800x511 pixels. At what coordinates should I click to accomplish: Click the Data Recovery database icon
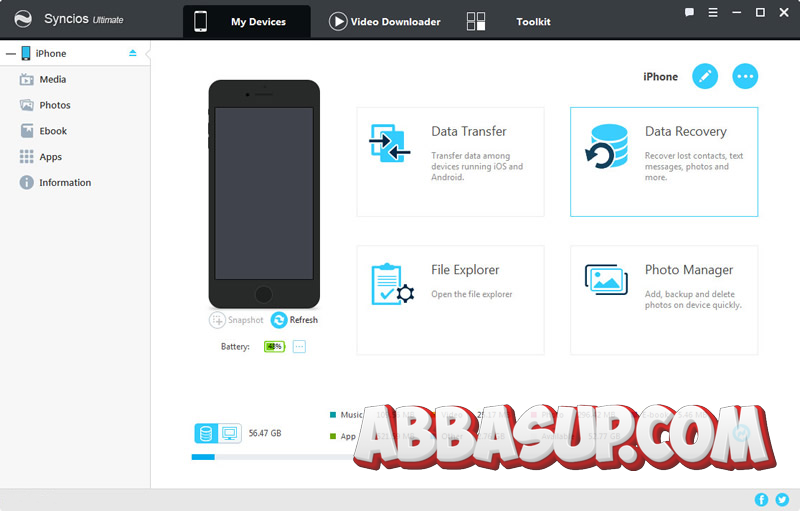606,147
